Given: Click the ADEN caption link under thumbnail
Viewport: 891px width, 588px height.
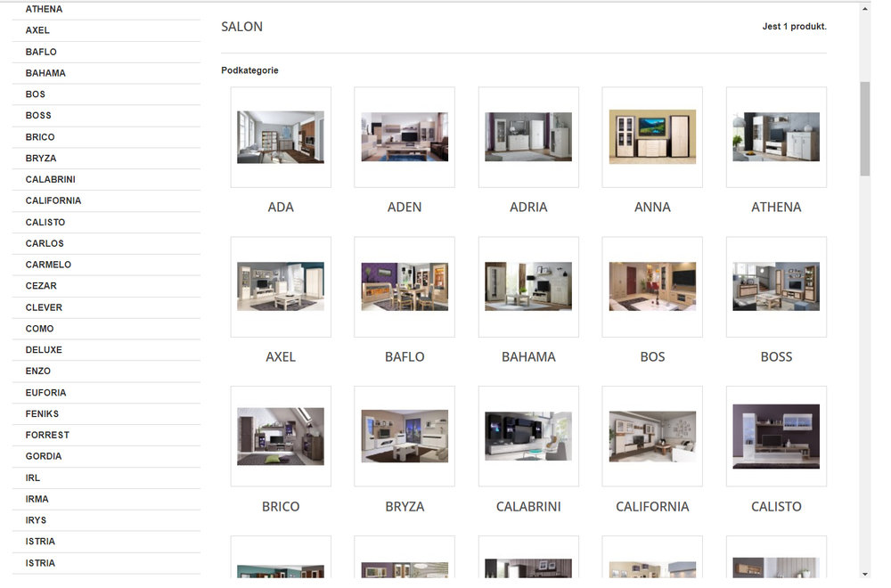Looking at the screenshot, I should [405, 208].
